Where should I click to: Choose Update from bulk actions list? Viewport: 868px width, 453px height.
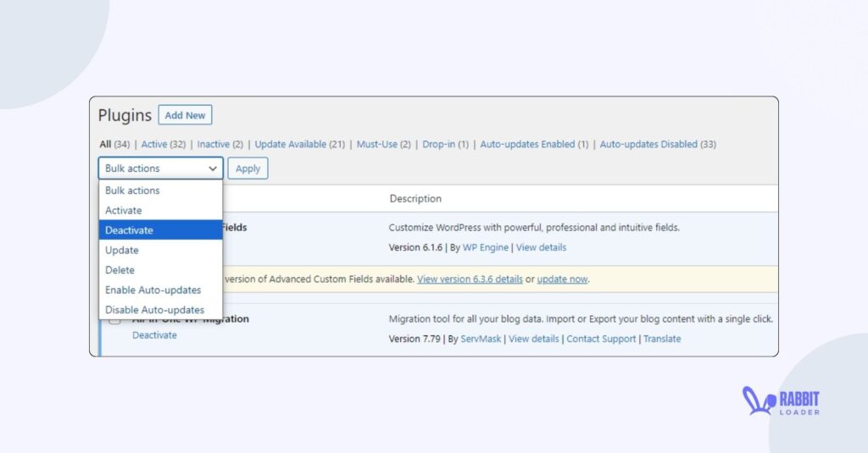click(160, 250)
